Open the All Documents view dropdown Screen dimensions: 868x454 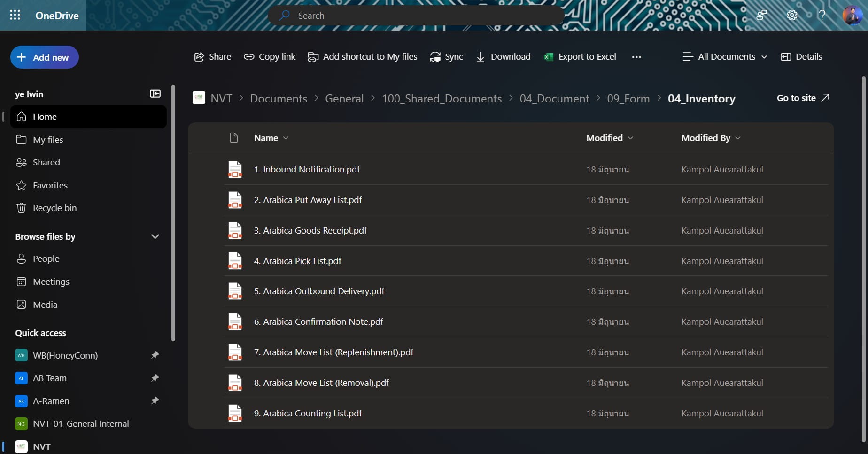(725, 57)
